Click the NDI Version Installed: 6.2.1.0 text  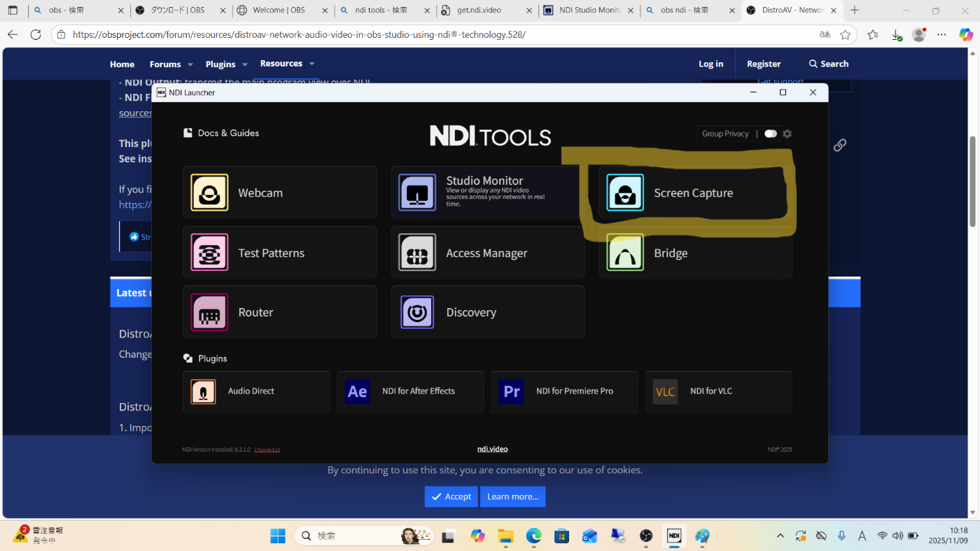click(216, 449)
